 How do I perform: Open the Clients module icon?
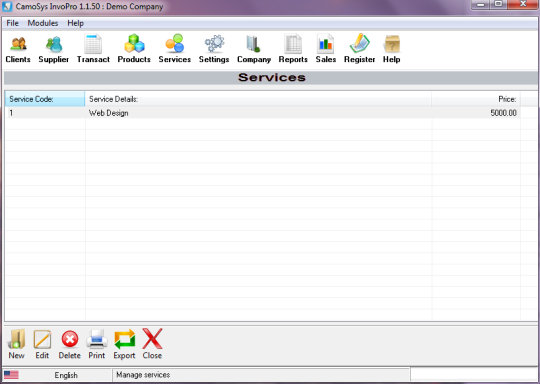pyautogui.click(x=18, y=49)
